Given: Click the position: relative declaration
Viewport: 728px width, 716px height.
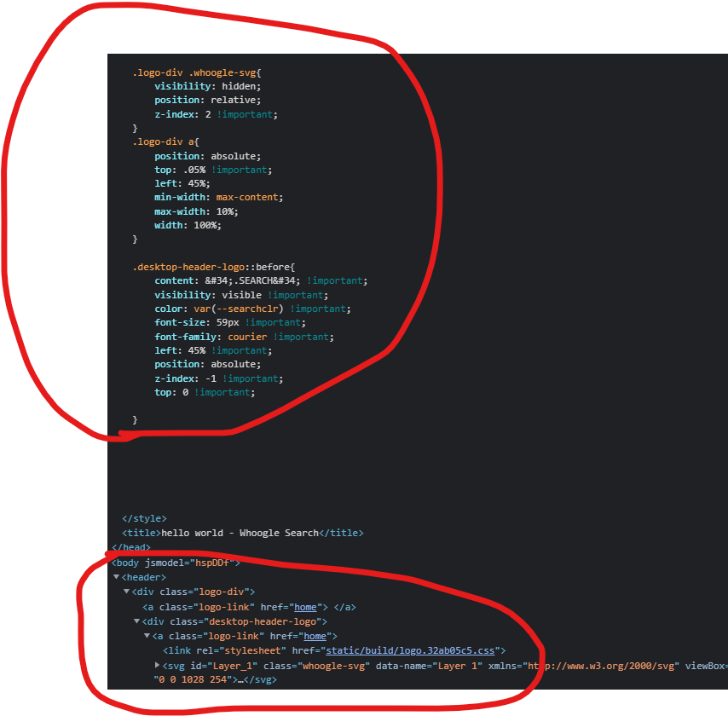Looking at the screenshot, I should pos(207,100).
